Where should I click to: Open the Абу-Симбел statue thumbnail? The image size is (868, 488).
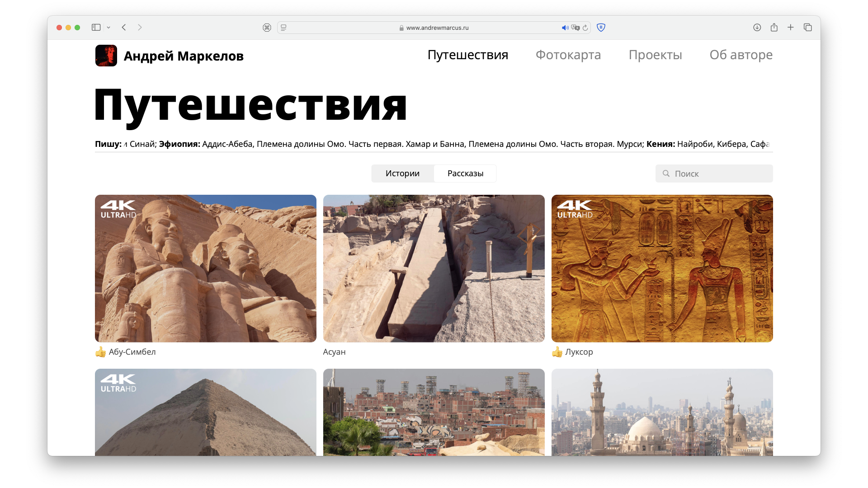(x=206, y=268)
